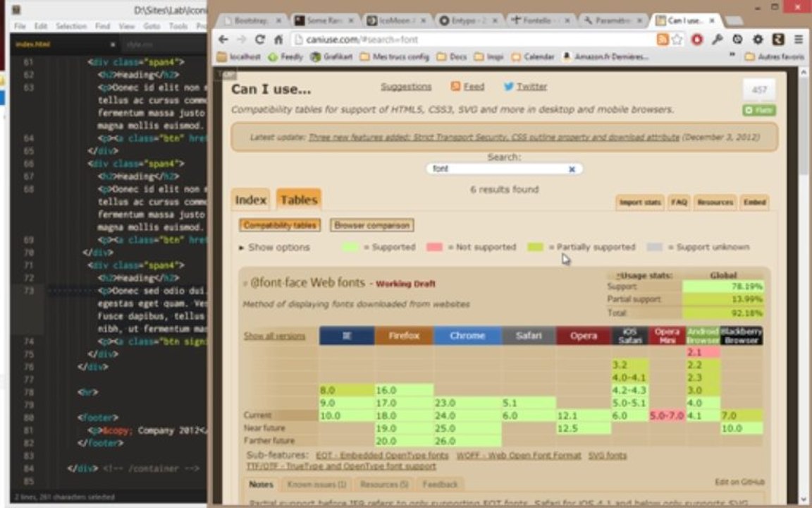Viewport: 812px width, 508px height.
Task: Clear the search field with the X
Action: (x=572, y=169)
